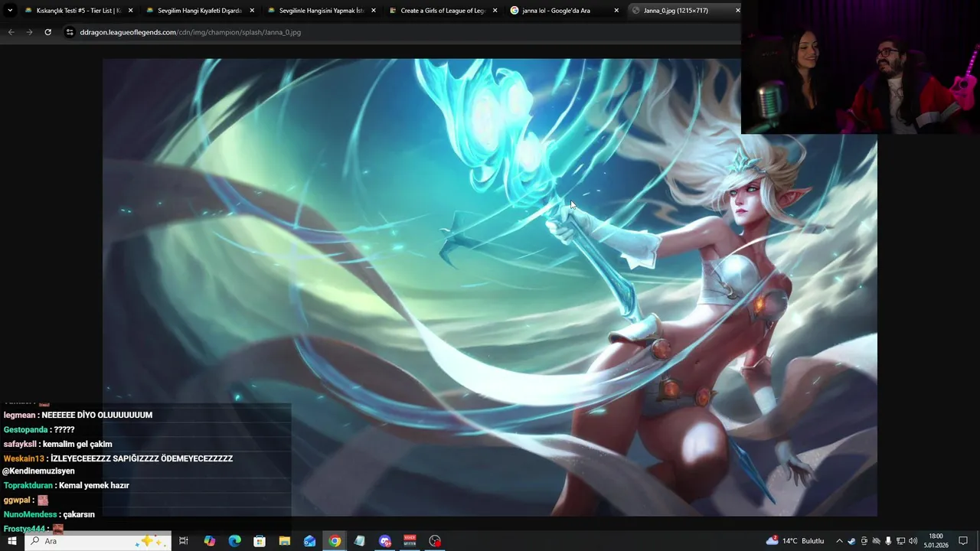
Task: Open the purple chat app with badge
Action: coord(385,541)
